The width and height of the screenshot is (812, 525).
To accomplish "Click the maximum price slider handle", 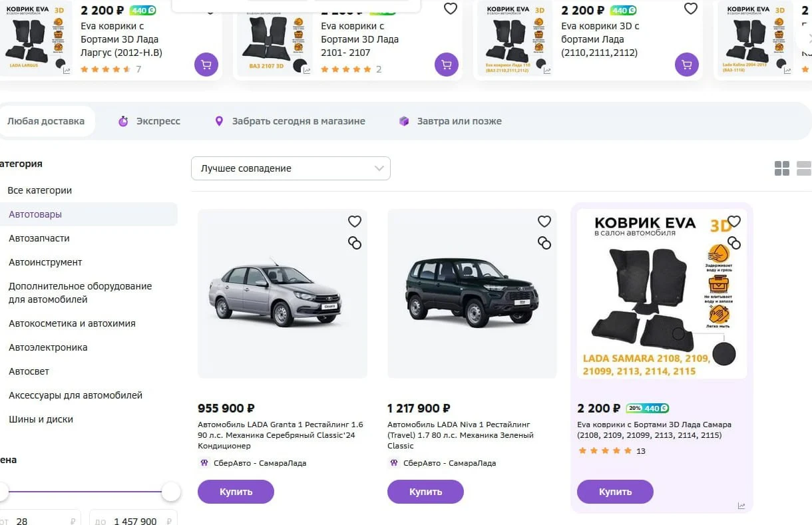I will click(171, 492).
